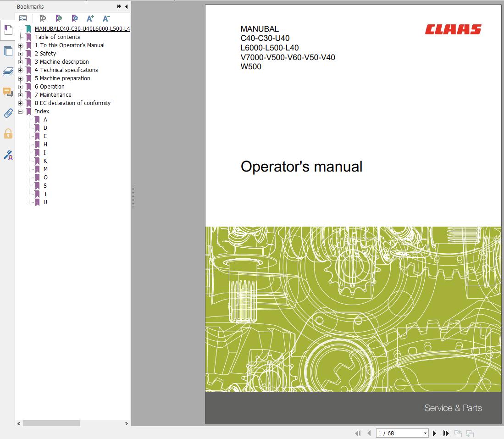This screenshot has width=504, height=439.
Task: Jump to the last page
Action: 446,433
